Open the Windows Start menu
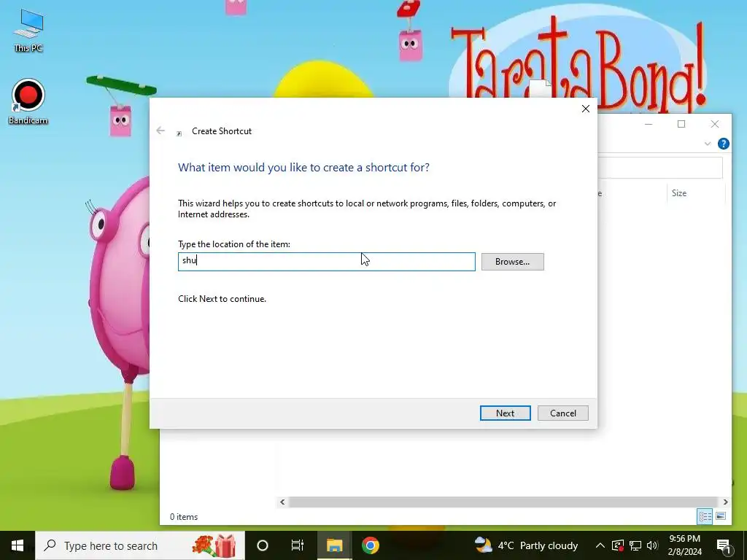The height and width of the screenshot is (560, 747). click(18, 545)
